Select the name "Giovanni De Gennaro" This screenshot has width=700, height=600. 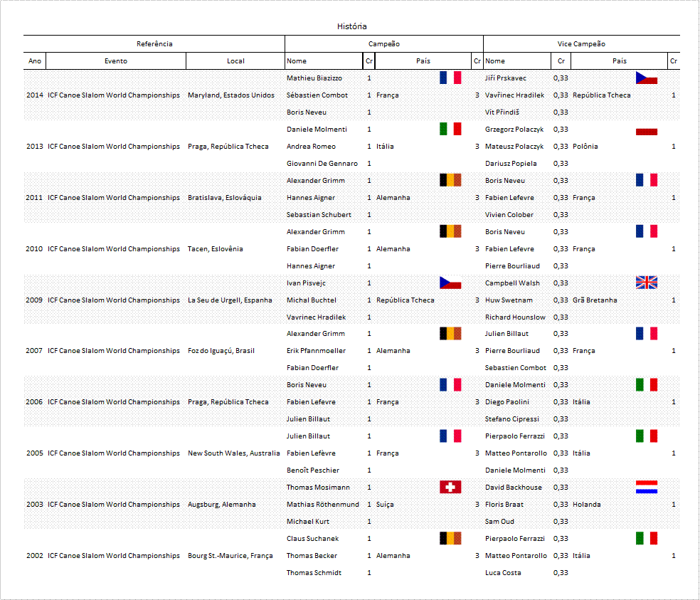coord(322,164)
